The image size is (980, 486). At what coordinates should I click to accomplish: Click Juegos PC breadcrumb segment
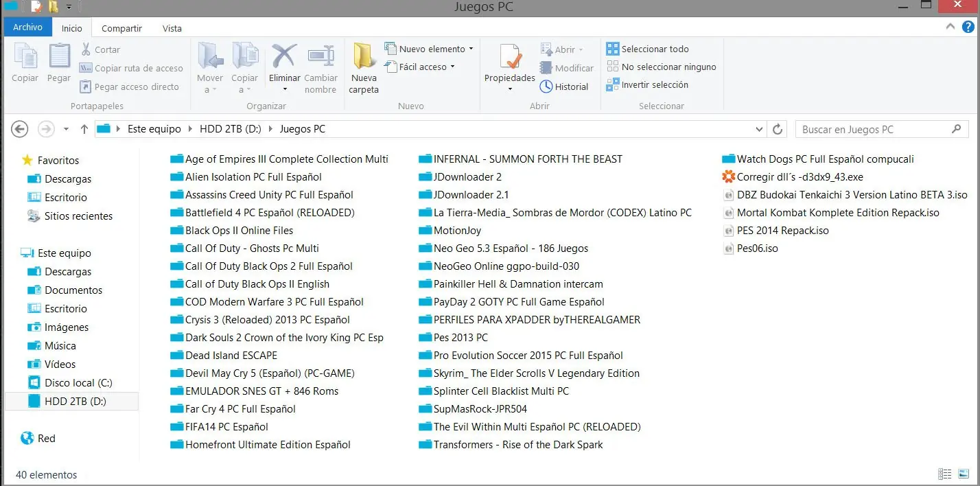303,129
